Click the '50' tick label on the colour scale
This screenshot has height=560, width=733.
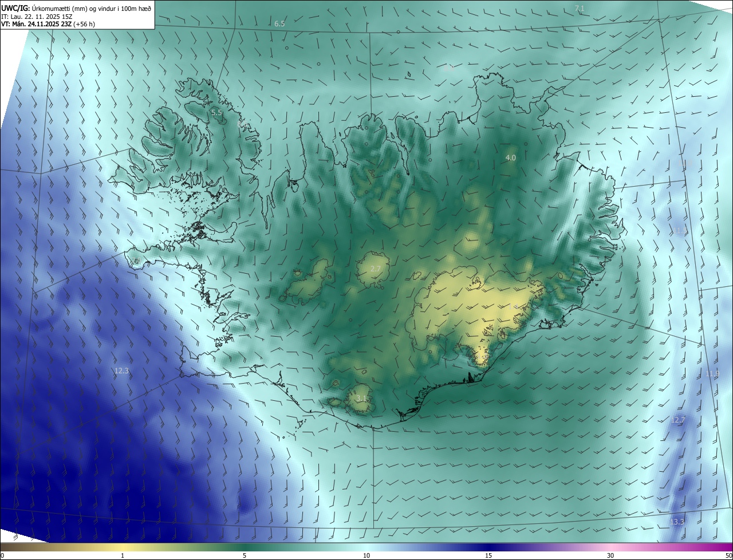(728, 555)
